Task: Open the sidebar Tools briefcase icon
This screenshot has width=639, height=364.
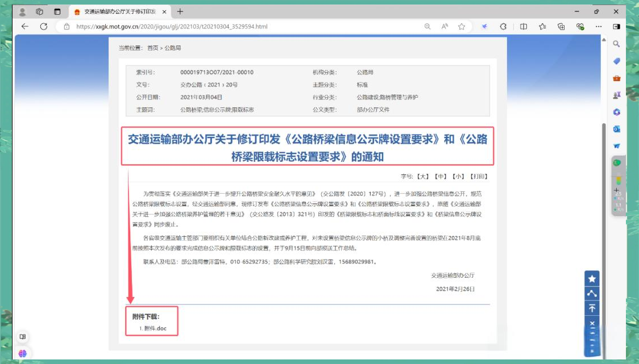Action: [617, 78]
